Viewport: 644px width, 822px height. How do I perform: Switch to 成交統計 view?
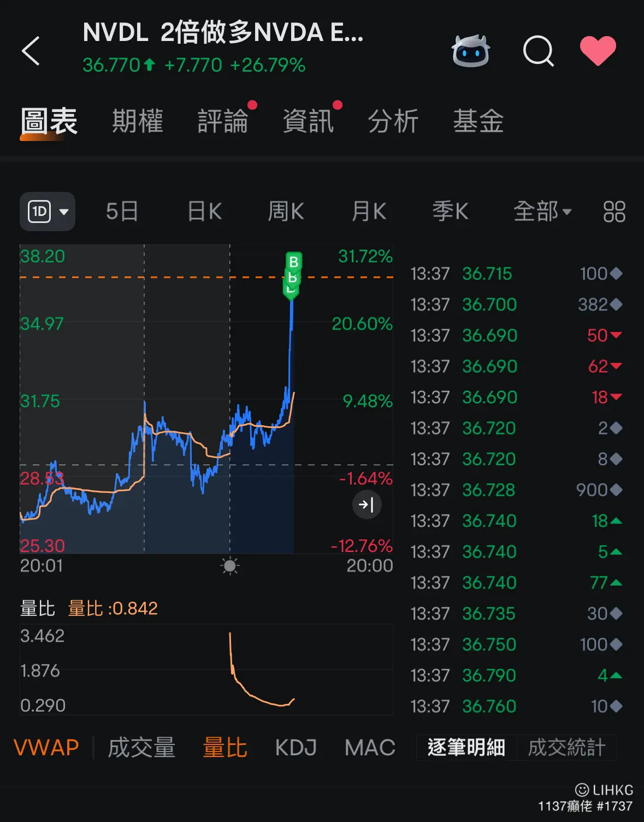pyautogui.click(x=566, y=748)
